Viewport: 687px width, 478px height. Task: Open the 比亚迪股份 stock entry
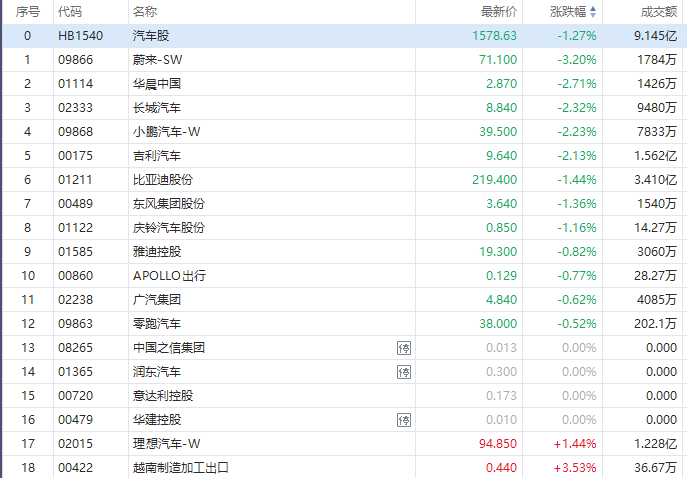click(163, 180)
